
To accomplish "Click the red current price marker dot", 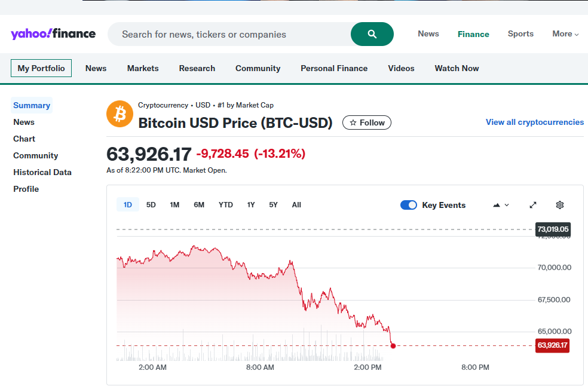I will coord(393,345).
